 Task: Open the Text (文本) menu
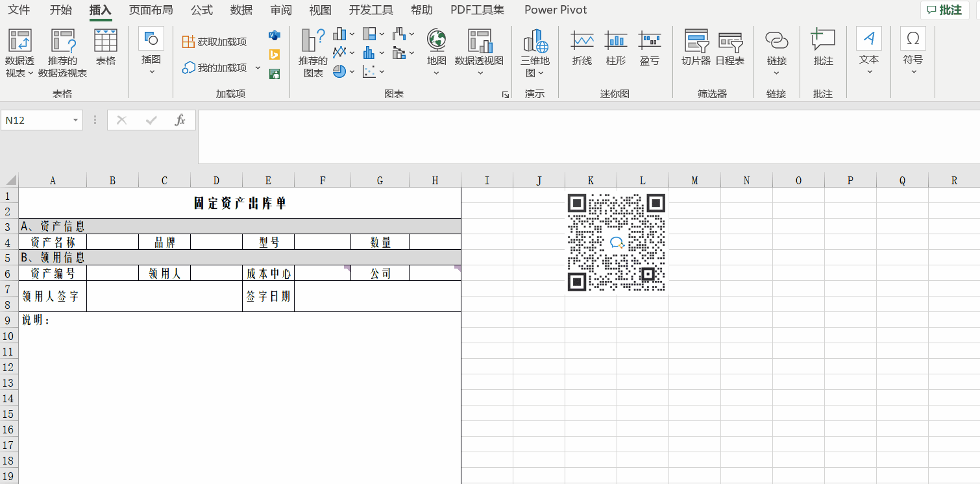[x=869, y=52]
